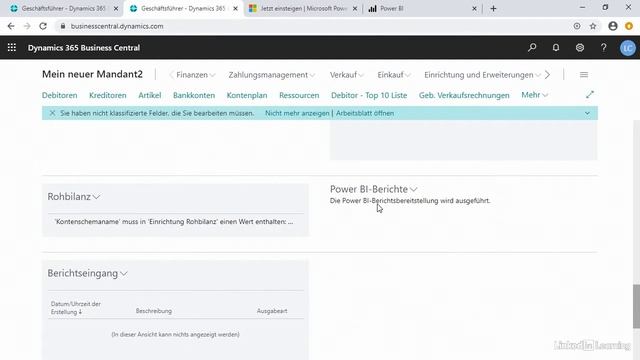Click Arbeitsblatt öffnen link
640x360 pixels.
365,113
